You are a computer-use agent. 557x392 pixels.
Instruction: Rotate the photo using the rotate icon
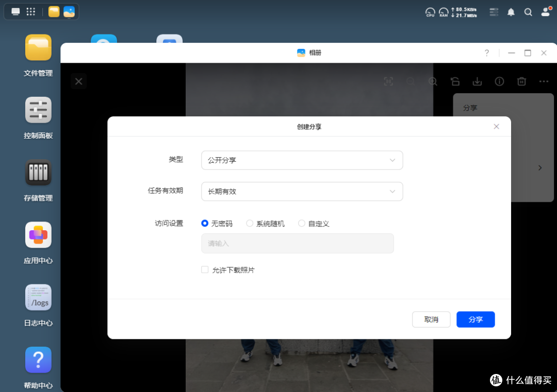[455, 81]
